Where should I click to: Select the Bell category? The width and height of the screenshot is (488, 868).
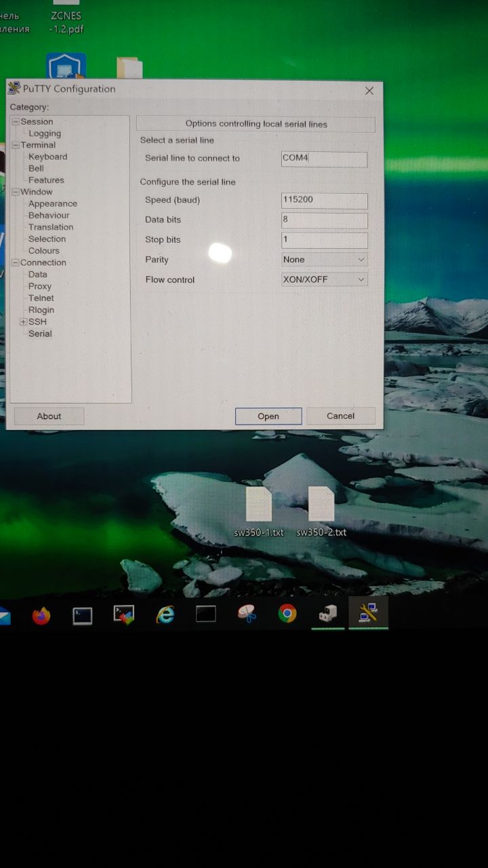pos(36,168)
